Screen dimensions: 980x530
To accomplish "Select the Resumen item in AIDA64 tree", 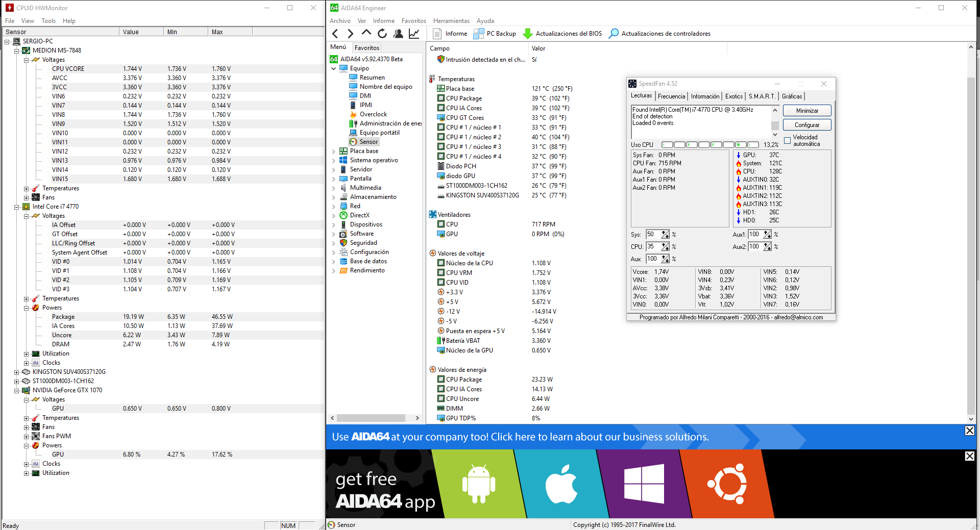I will click(372, 78).
